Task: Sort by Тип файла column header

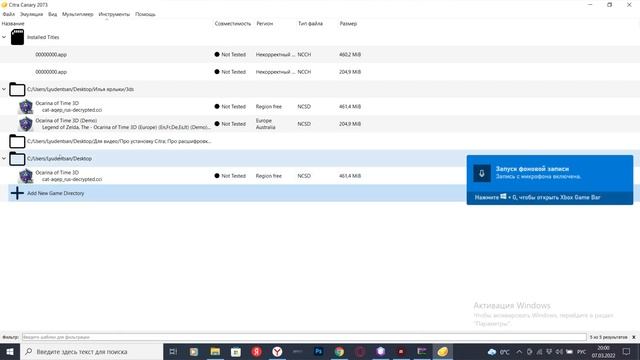Action: point(310,24)
